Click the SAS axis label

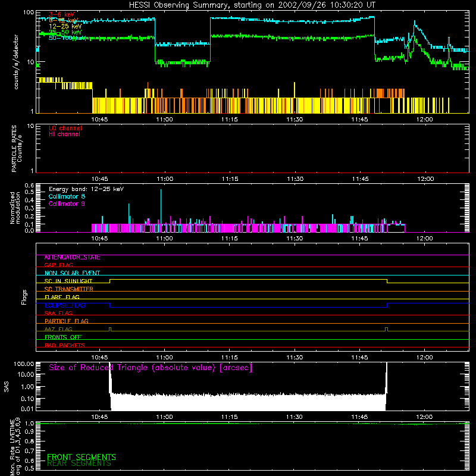tap(7, 387)
